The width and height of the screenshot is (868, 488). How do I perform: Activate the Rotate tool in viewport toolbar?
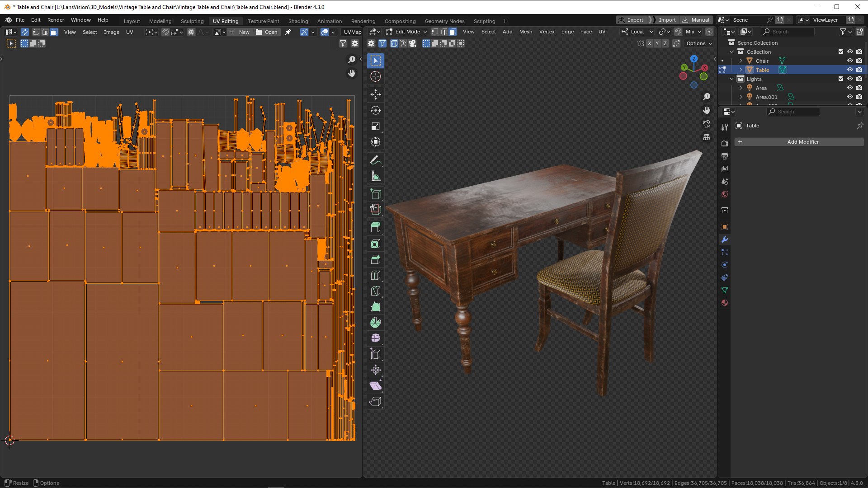(x=375, y=110)
